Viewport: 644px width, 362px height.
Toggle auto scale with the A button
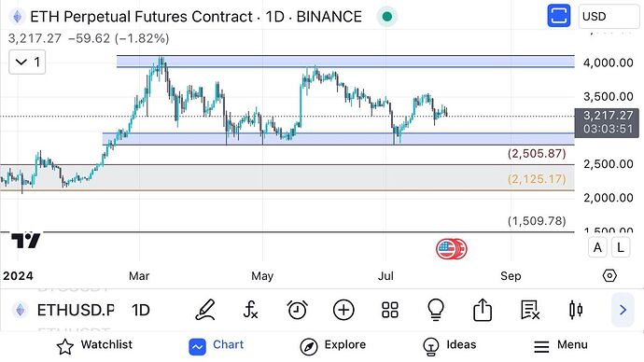point(597,247)
